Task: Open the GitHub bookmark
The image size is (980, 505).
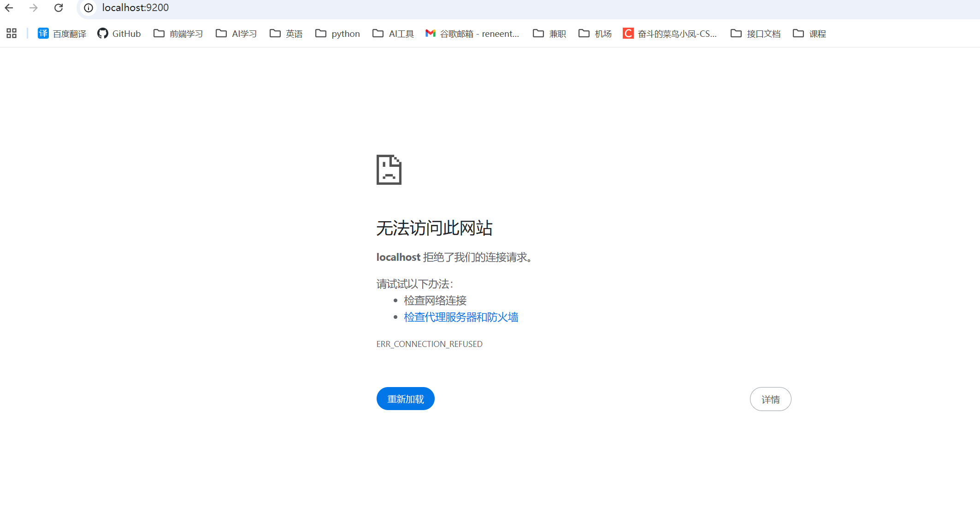Action: point(119,34)
